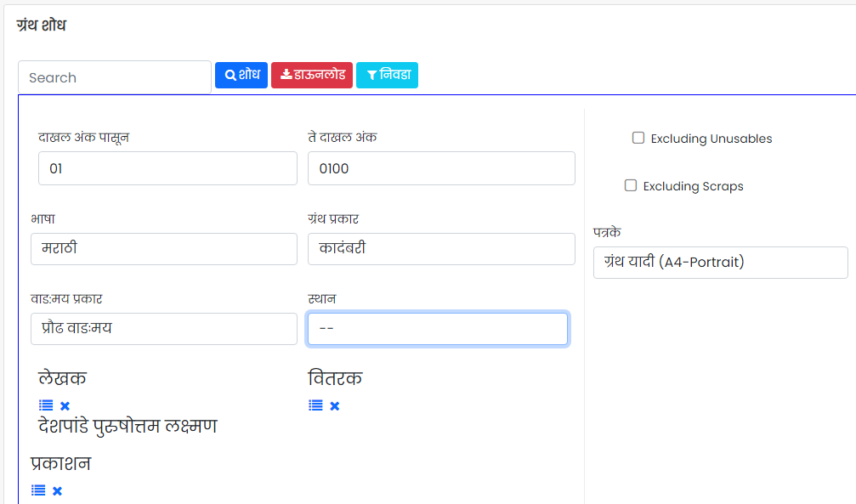Expand the ग्रंथ प्रकार dropdown showing कादंबरी
856x504 pixels.
tap(441, 249)
